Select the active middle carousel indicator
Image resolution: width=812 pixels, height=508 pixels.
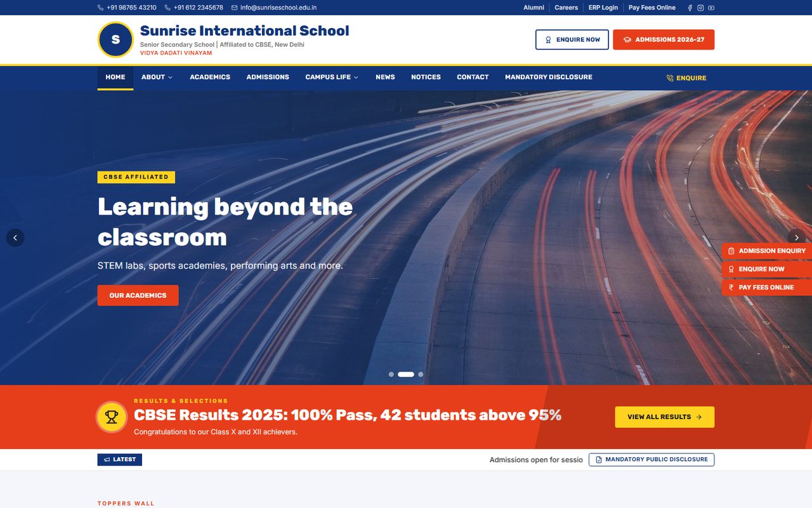[406, 375]
